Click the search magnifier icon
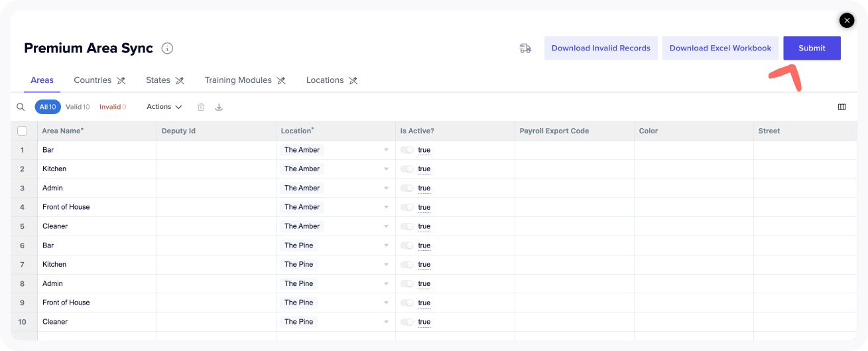The height and width of the screenshot is (351, 868). tap(21, 107)
